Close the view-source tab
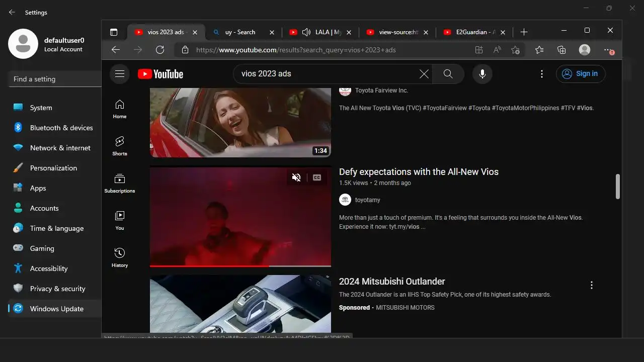 pyautogui.click(x=426, y=32)
